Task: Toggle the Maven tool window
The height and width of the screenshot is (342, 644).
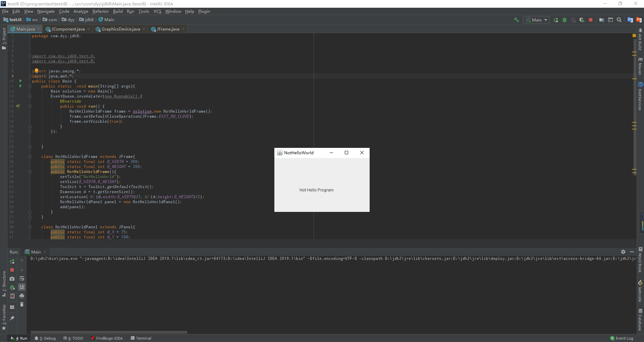Action: coord(640,66)
